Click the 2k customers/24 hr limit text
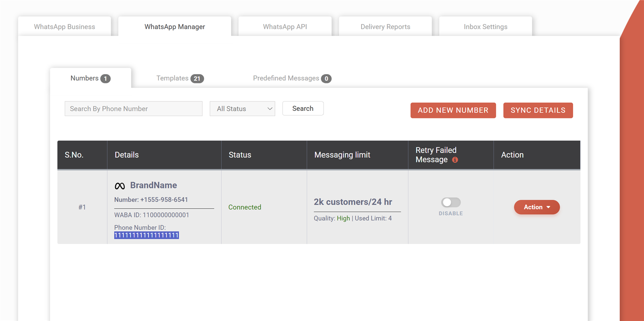 [x=353, y=202]
